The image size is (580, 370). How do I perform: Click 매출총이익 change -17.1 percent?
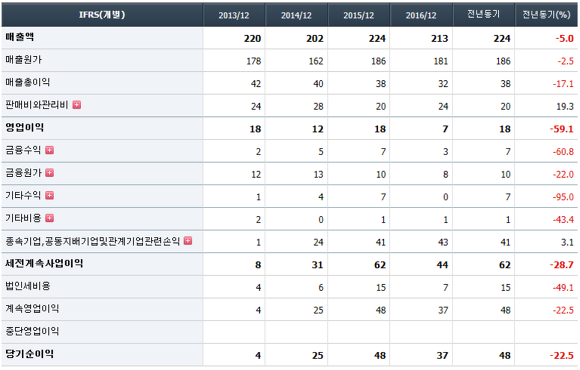coord(563,84)
